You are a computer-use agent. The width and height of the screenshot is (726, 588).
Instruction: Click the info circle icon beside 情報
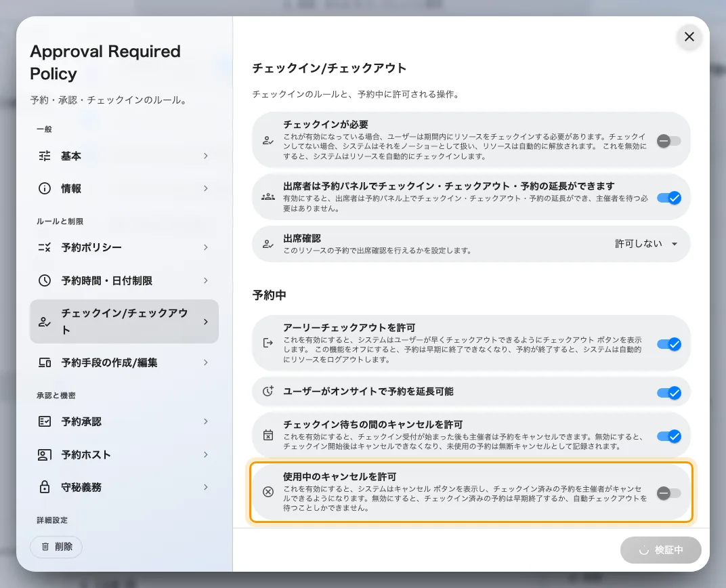click(x=45, y=188)
